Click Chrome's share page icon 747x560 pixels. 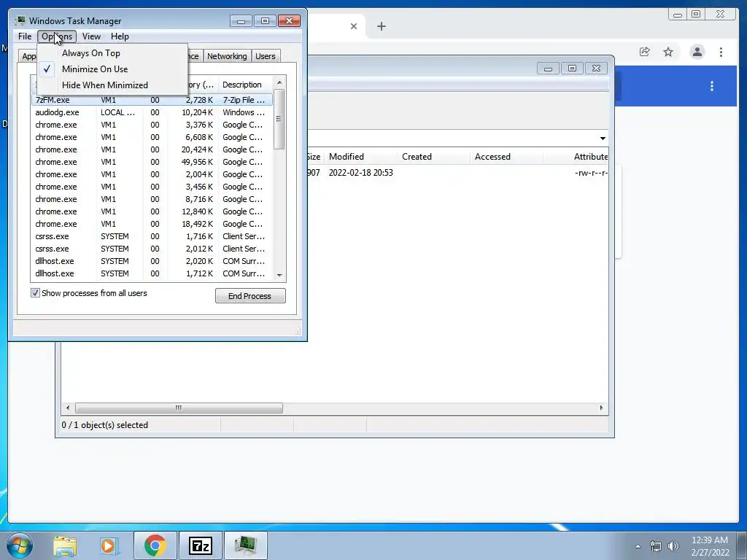[645, 52]
